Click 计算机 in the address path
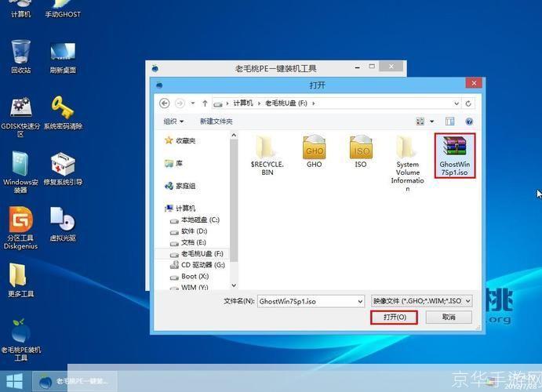 click(x=243, y=103)
